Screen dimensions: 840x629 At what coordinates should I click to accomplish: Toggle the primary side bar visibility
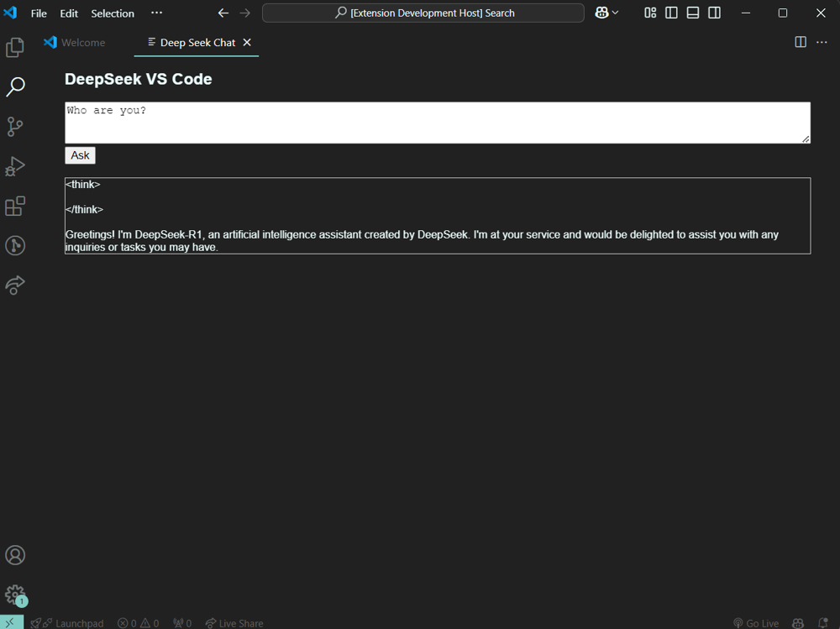[671, 13]
